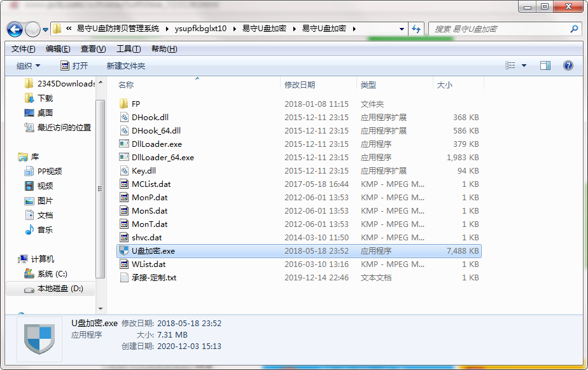Click the change view icon
The height and width of the screenshot is (370, 588).
pos(510,65)
